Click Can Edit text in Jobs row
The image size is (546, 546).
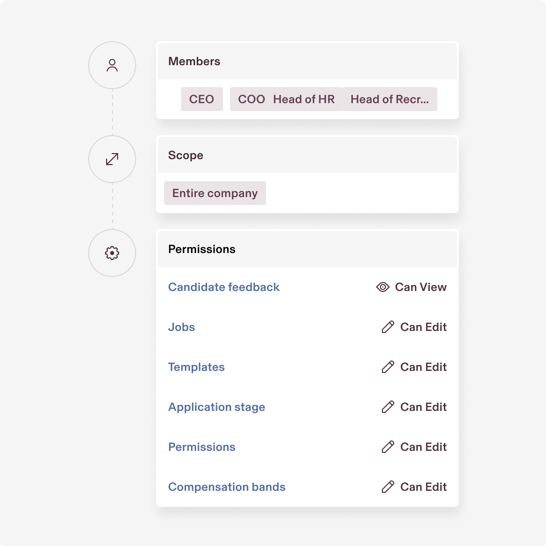pyautogui.click(x=423, y=327)
